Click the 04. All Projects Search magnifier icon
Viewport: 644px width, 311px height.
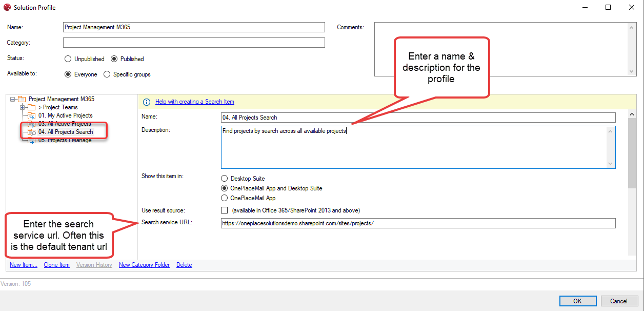(x=31, y=132)
